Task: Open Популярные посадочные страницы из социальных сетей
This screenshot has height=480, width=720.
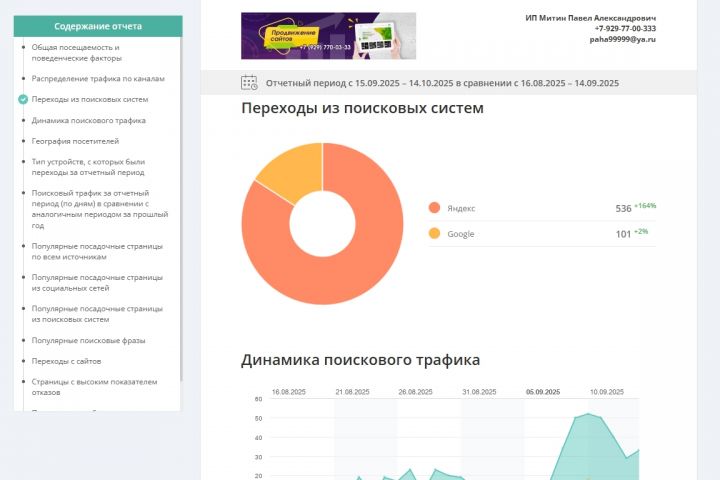Action: click(x=97, y=282)
